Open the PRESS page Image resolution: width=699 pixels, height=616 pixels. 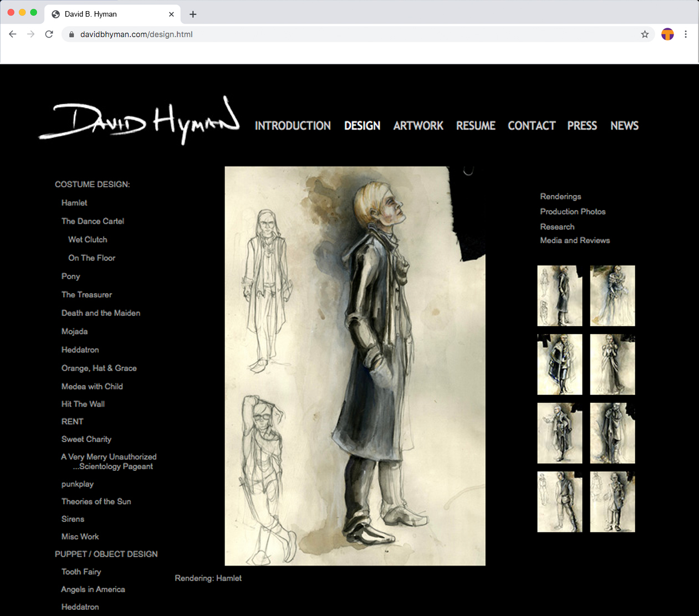(581, 126)
